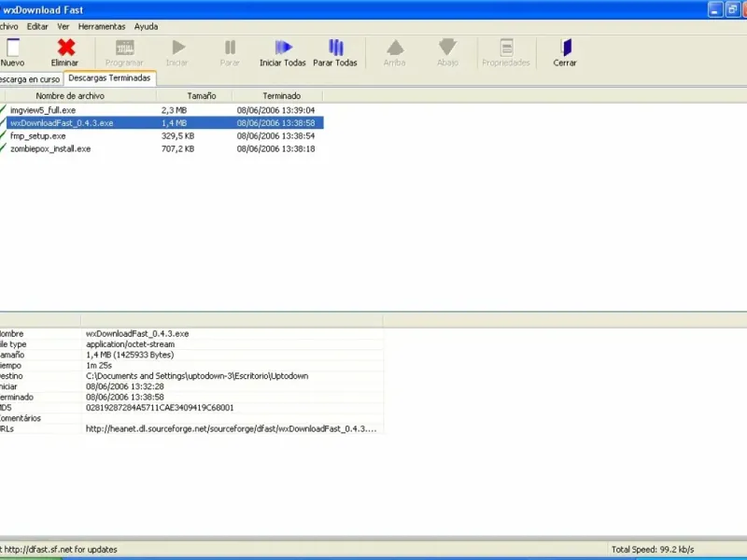The image size is (747, 560).
Task: Click the 1m 25s time value
Action: coord(99,366)
